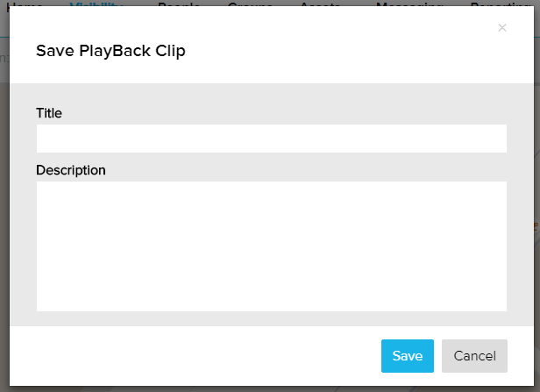Click the Title input field
Image resolution: width=540 pixels, height=392 pixels.
point(271,139)
